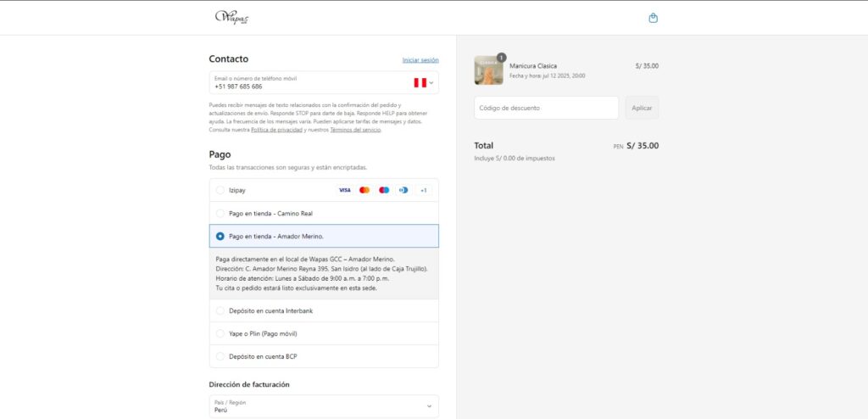Click the Diners Club card icon
This screenshot has height=419, width=868.
click(403, 190)
